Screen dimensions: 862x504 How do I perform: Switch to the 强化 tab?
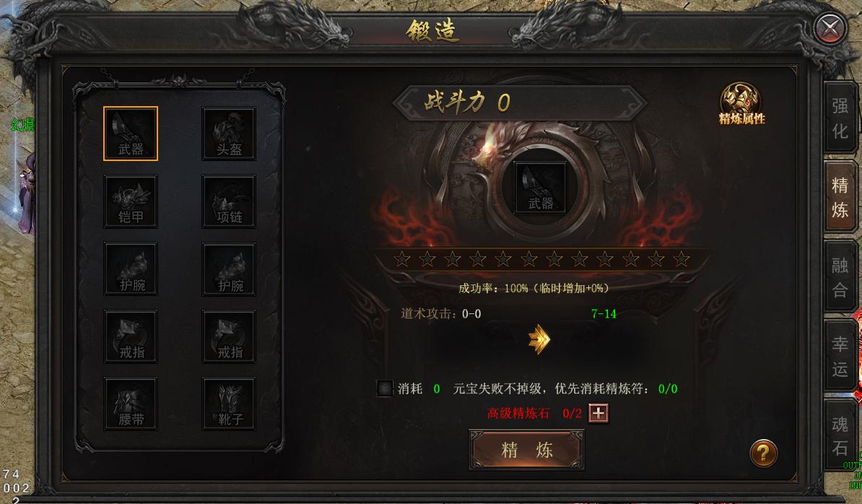coord(840,118)
